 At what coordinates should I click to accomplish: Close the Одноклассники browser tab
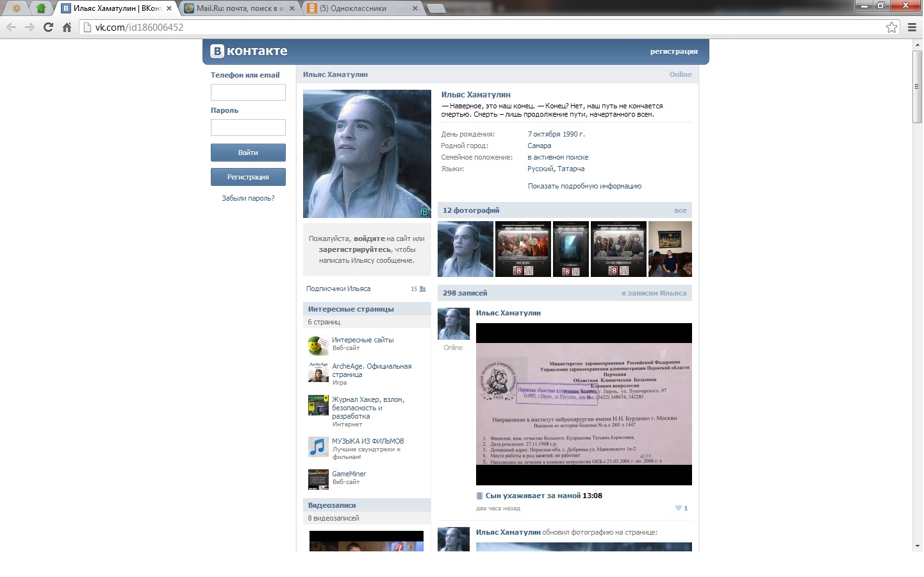coord(415,8)
